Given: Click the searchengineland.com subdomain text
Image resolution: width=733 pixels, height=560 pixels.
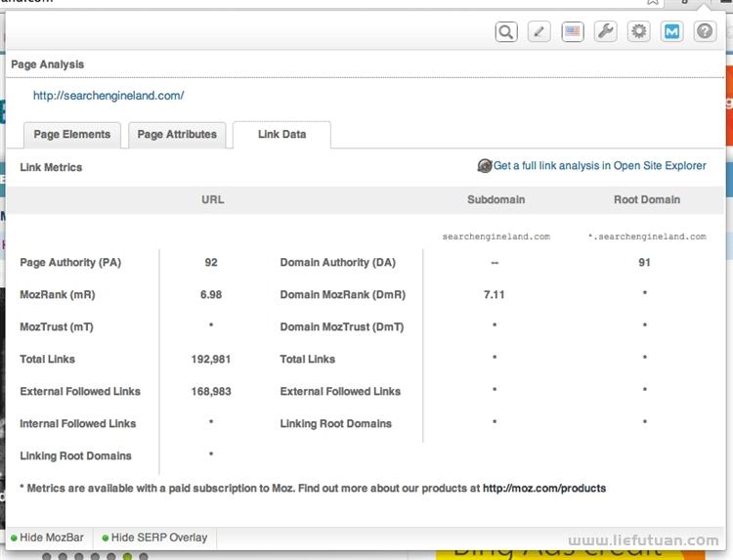Looking at the screenshot, I should pos(496,237).
